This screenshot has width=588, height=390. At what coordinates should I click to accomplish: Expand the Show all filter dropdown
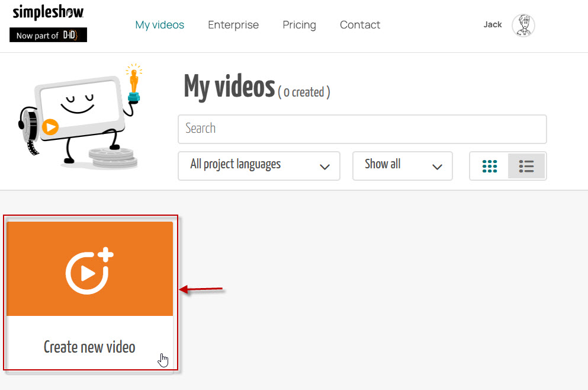point(402,166)
